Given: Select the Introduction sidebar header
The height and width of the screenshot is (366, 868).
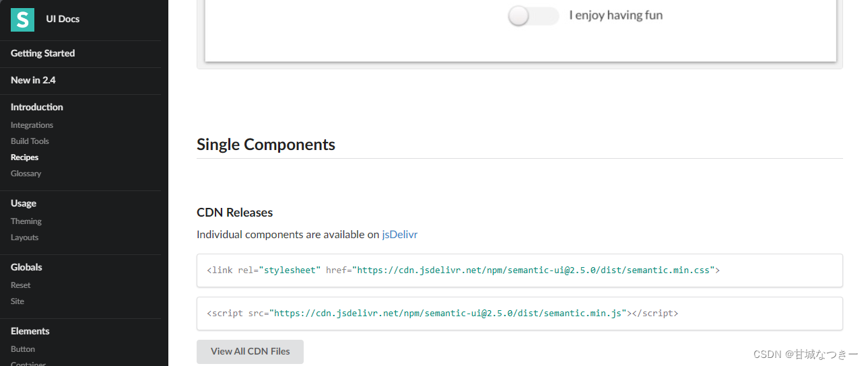Looking at the screenshot, I should (x=37, y=107).
